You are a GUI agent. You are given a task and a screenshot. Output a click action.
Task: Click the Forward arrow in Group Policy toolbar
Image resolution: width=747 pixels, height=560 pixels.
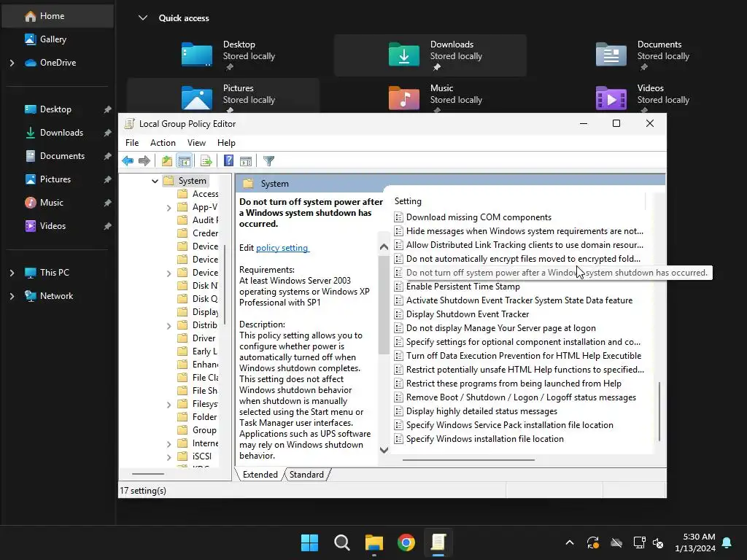[144, 161]
